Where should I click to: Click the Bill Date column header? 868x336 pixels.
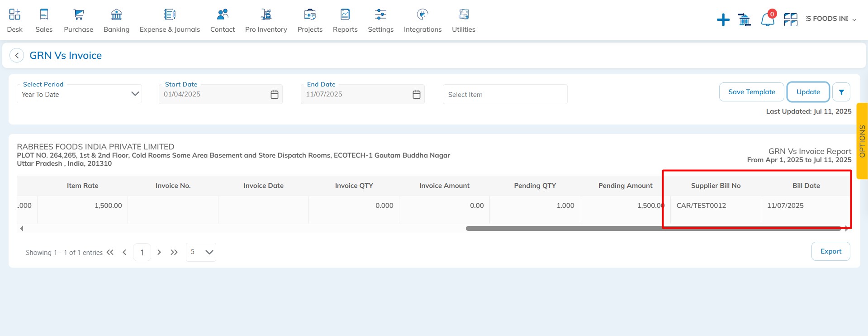click(806, 186)
